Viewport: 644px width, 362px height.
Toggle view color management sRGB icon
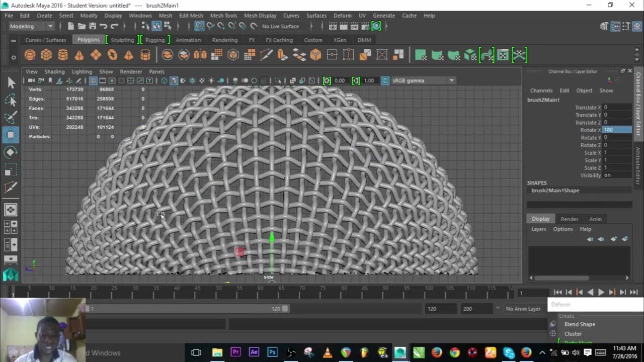(385, 80)
